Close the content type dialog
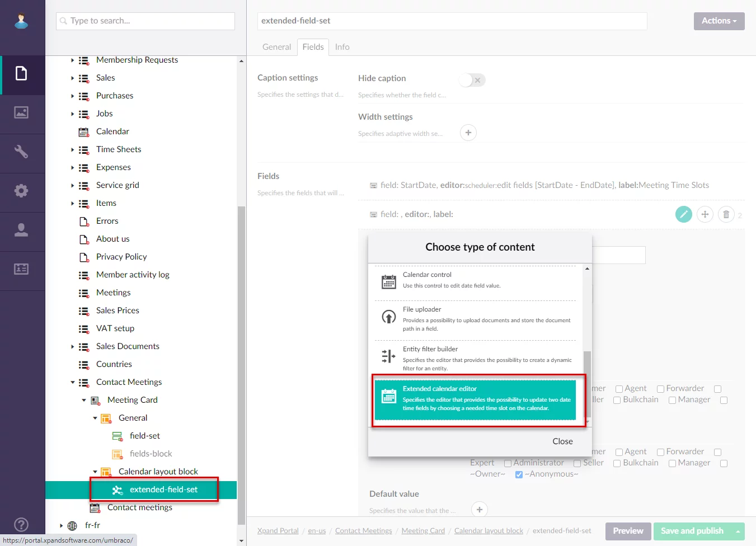 point(562,441)
